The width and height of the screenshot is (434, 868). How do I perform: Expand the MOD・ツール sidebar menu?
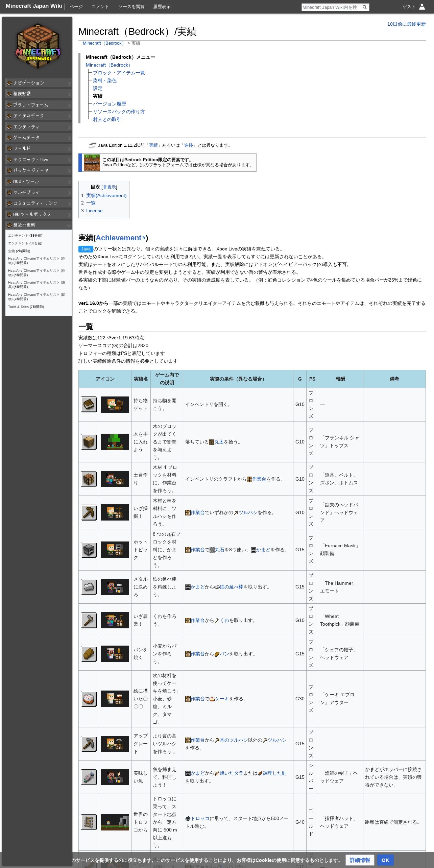39,182
